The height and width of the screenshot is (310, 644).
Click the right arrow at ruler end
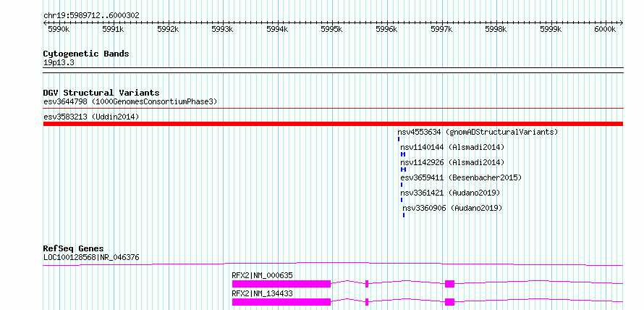tap(622, 22)
